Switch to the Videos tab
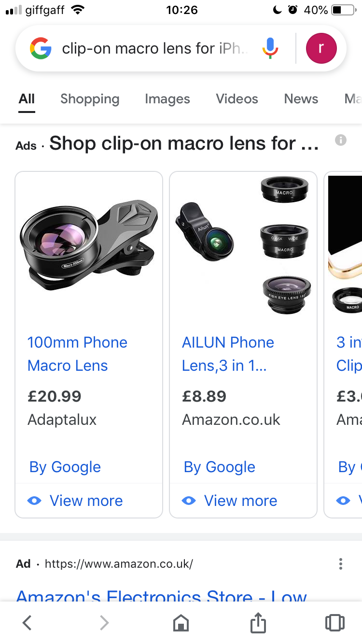Image resolution: width=362 pixels, height=644 pixels. tap(237, 99)
